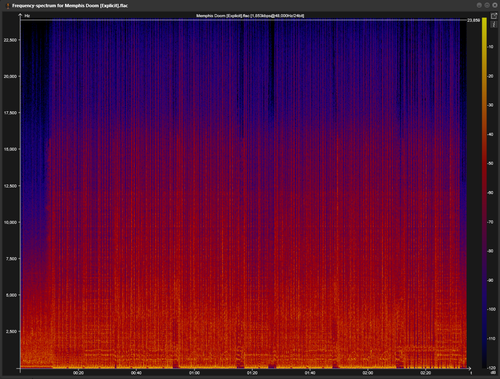500x379 pixels.
Task: Click the -50 dB scale label
Action: 490,164
